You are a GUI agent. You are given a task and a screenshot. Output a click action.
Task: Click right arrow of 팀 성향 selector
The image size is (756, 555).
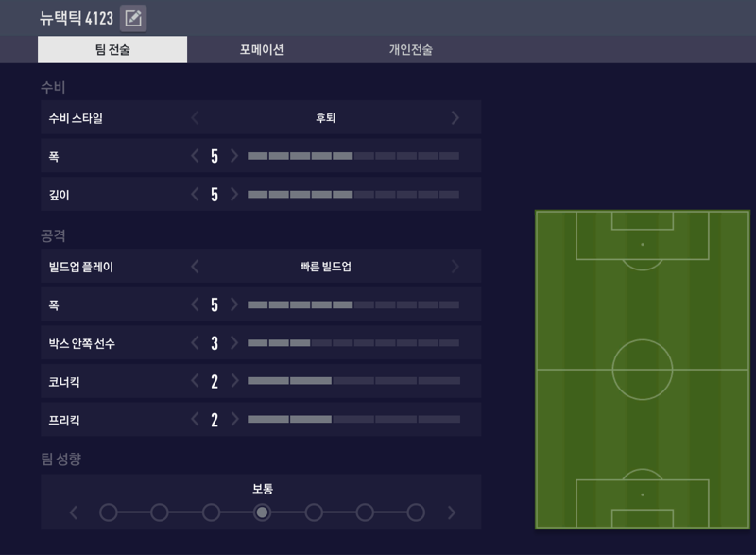click(x=452, y=512)
